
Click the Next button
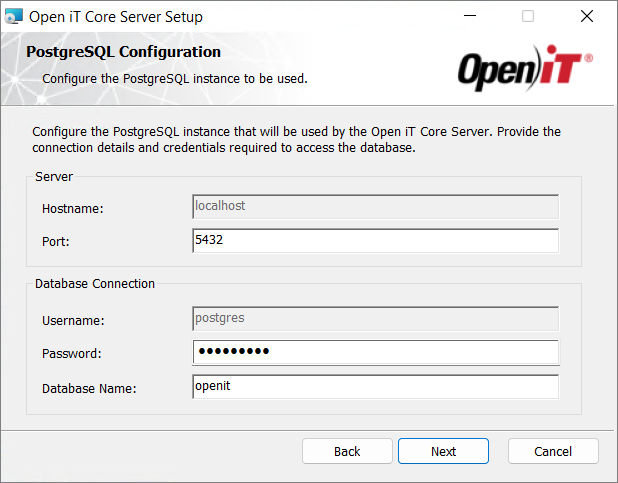point(443,451)
